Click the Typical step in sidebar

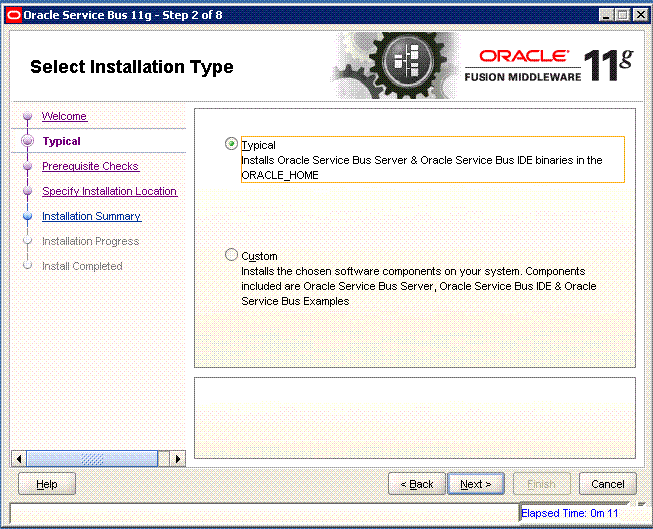tap(62, 141)
